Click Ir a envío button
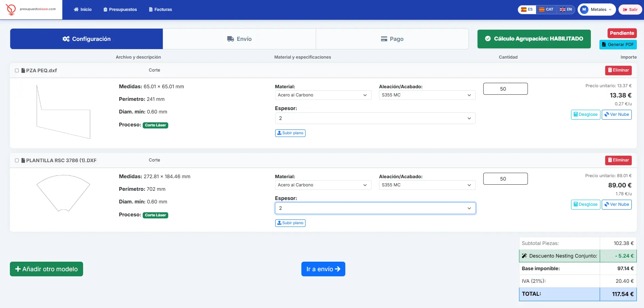644x308 pixels. [x=323, y=269]
